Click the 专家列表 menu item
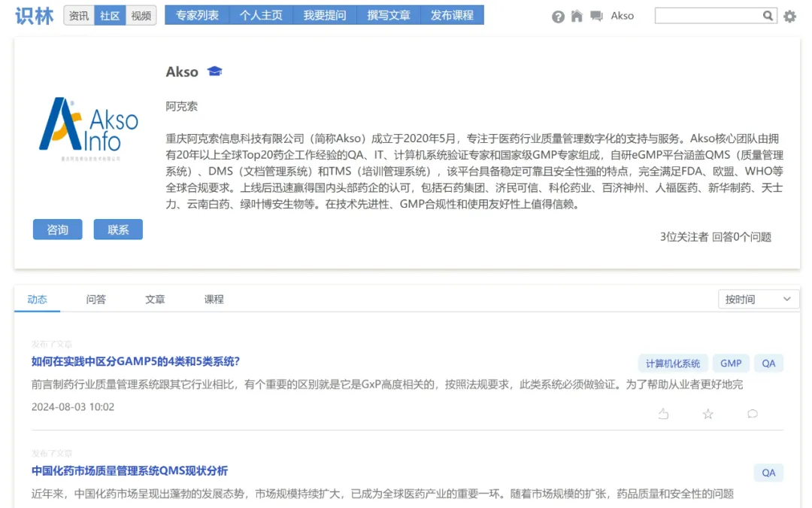 pyautogui.click(x=197, y=16)
